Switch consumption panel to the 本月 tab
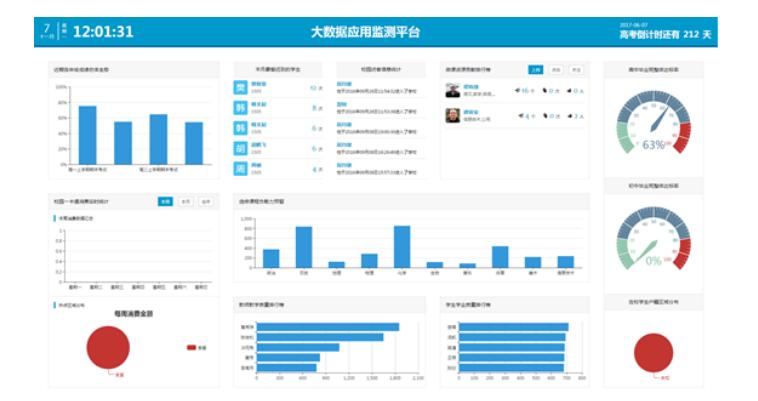The height and width of the screenshot is (401, 758). tap(186, 201)
